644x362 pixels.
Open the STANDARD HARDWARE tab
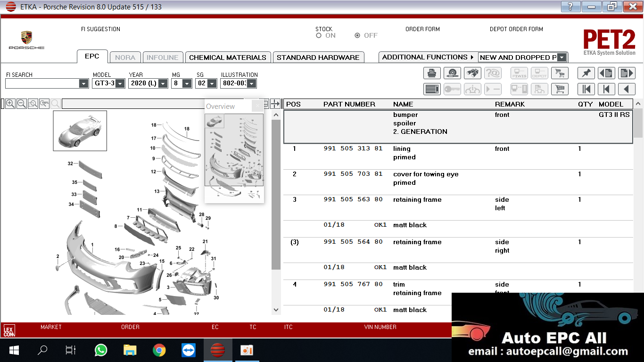(318, 58)
